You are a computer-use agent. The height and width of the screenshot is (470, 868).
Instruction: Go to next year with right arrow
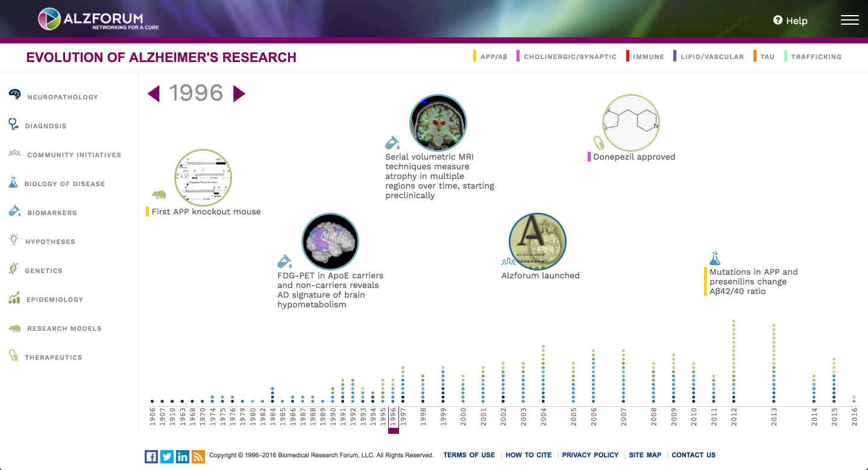[239, 93]
